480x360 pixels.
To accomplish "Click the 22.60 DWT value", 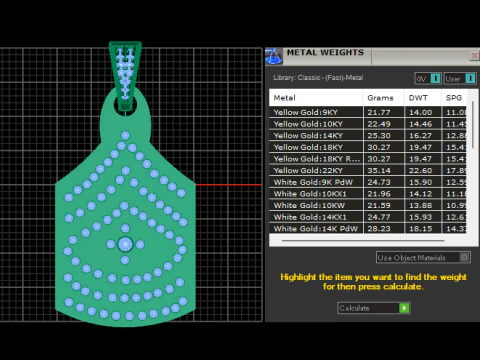I will point(420,171).
